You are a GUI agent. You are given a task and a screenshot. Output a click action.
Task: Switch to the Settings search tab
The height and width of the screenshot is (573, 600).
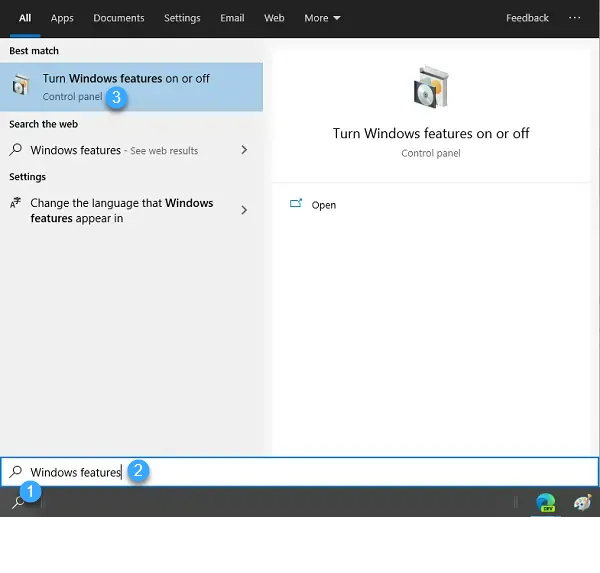tap(182, 18)
